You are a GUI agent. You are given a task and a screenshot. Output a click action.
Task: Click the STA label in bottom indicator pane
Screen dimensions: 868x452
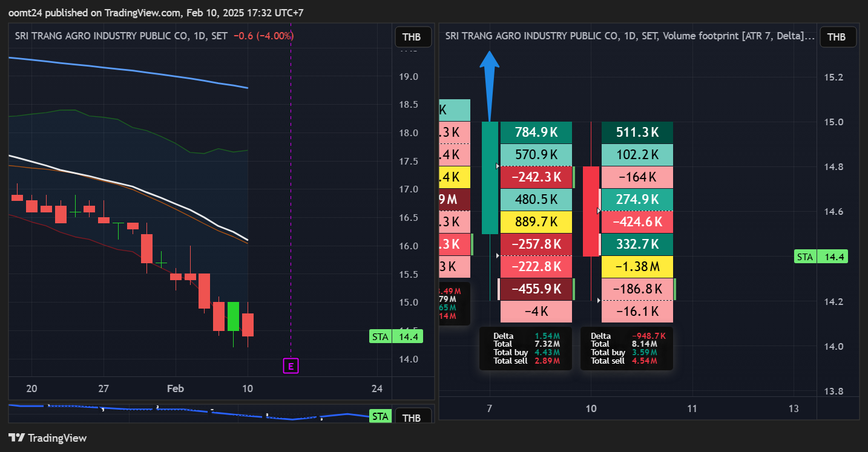pos(380,416)
